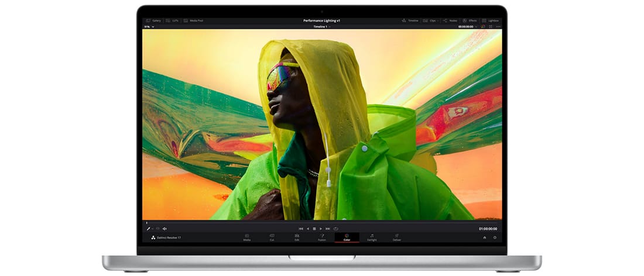
Task: Click the viewer playhead on scrub bar
Action: [146, 223]
